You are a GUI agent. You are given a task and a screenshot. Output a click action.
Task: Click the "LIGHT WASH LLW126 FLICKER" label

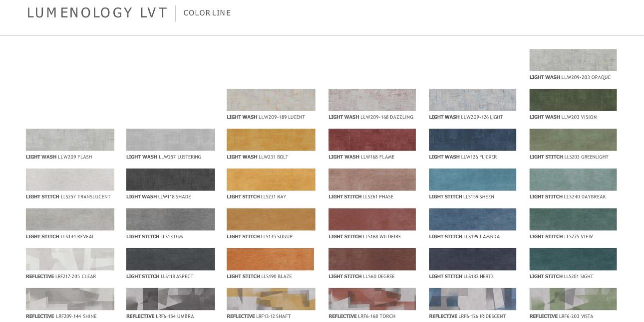pyautogui.click(x=463, y=157)
